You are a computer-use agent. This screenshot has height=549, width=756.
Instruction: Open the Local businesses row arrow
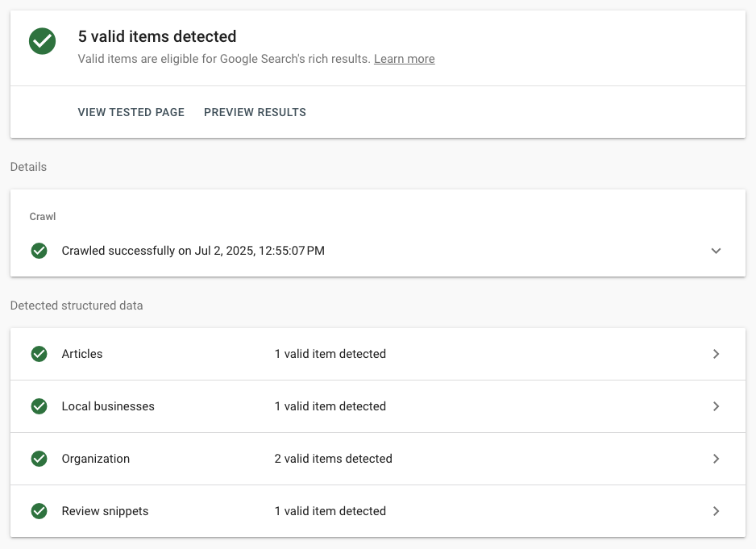[x=716, y=406]
